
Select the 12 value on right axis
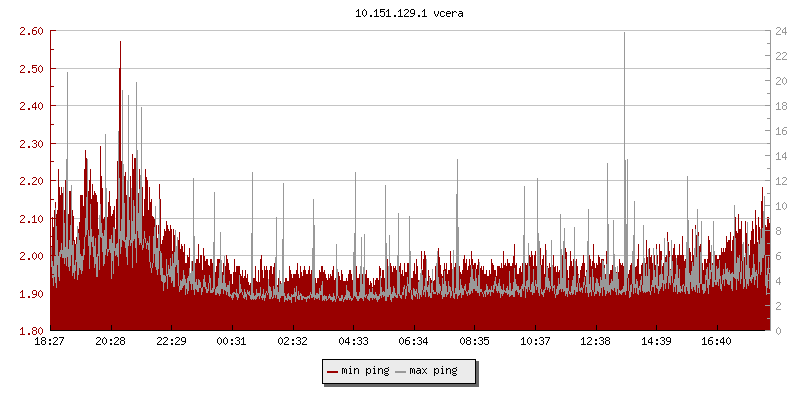pyautogui.click(x=761, y=181)
